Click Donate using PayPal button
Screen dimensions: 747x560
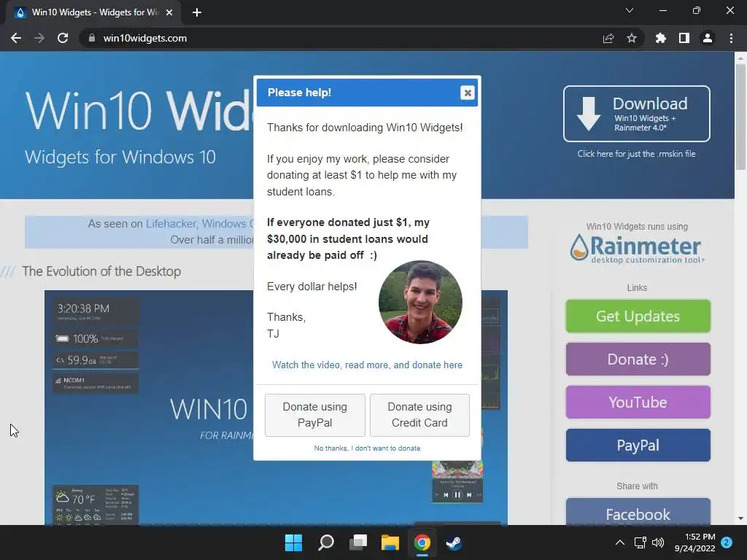pos(315,415)
